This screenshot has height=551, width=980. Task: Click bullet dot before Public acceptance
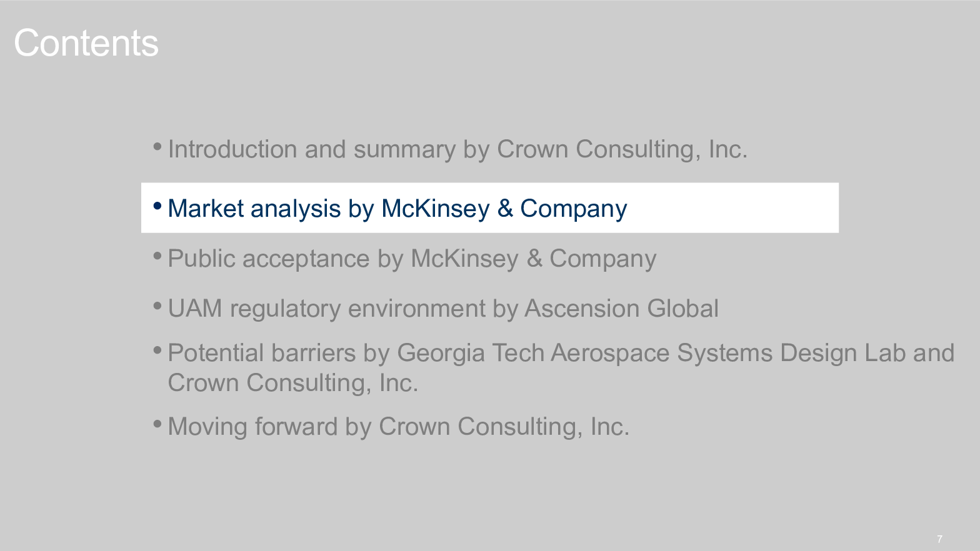point(157,256)
